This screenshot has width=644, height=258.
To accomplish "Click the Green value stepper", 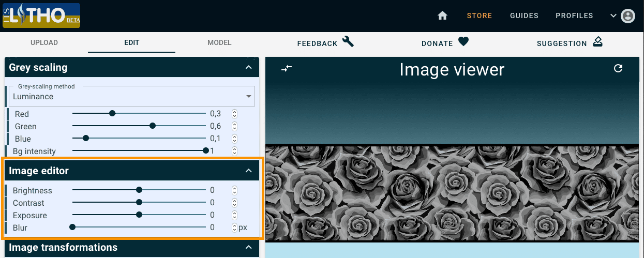I will [234, 126].
